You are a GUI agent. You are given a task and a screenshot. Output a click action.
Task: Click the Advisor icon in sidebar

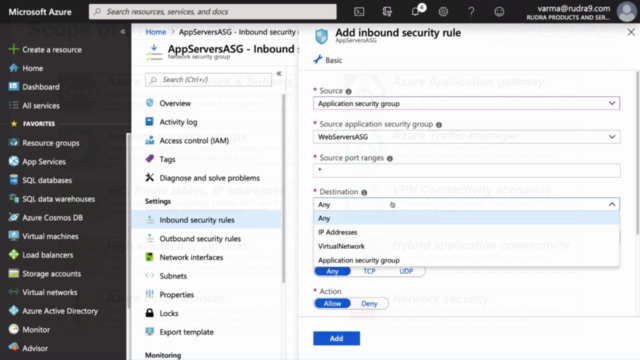13,348
